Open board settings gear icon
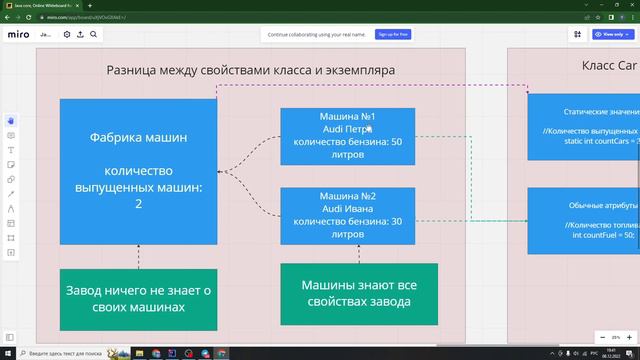This screenshot has width=640, height=360. tap(67, 35)
